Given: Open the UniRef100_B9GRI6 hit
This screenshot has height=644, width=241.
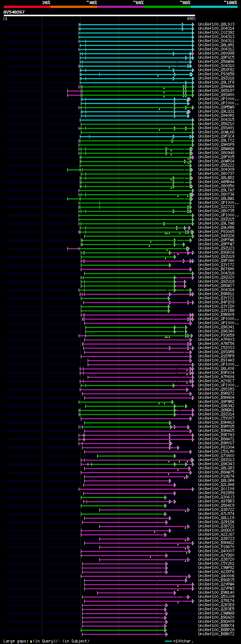Looking at the screenshot, I should pyautogui.click(x=217, y=252).
